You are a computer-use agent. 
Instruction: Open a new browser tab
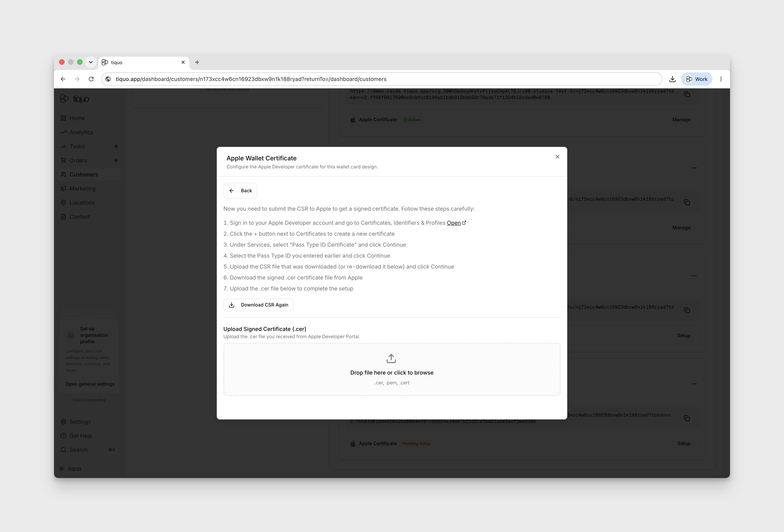197,62
